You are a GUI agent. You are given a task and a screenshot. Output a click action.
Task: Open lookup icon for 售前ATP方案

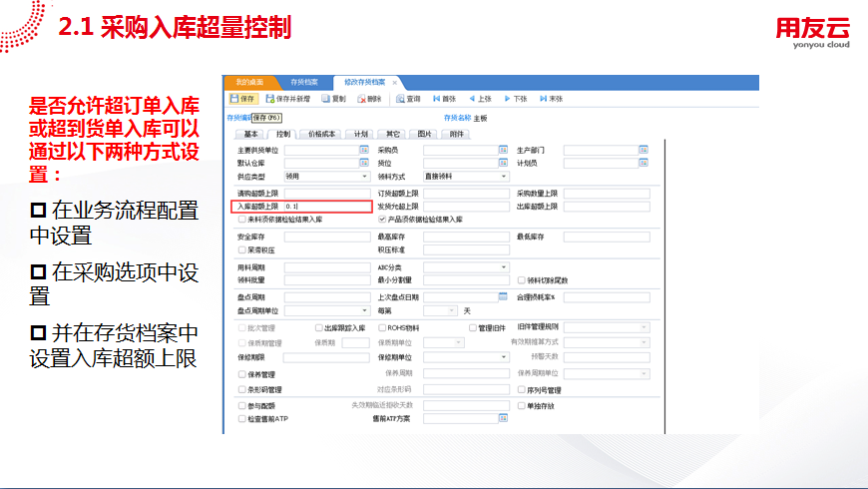(503, 418)
